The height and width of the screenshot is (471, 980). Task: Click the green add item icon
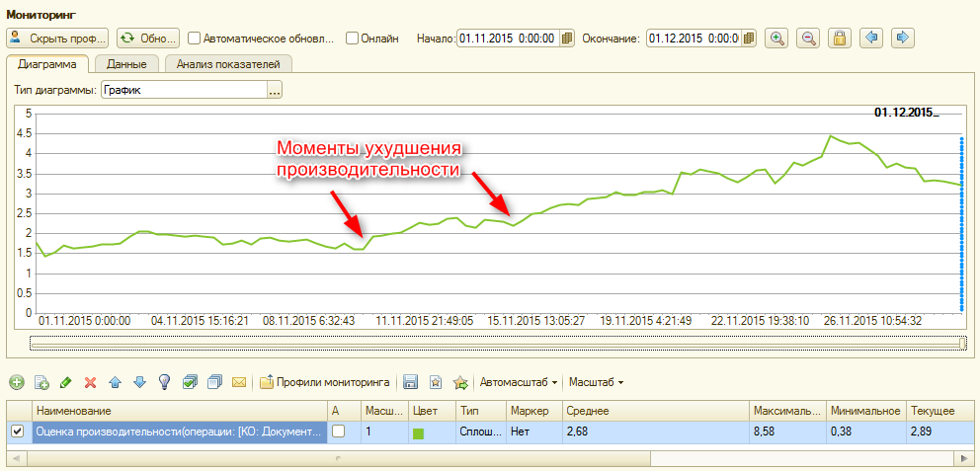[x=17, y=382]
